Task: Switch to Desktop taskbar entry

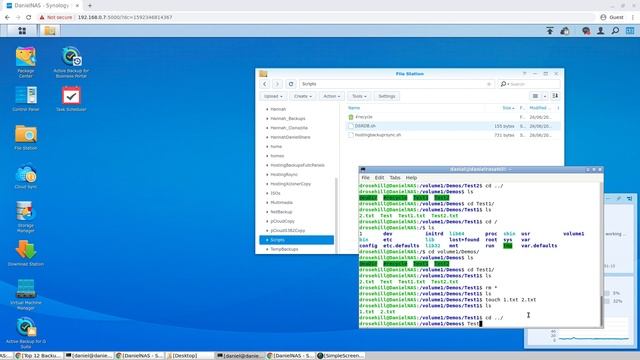Action: click(x=189, y=356)
